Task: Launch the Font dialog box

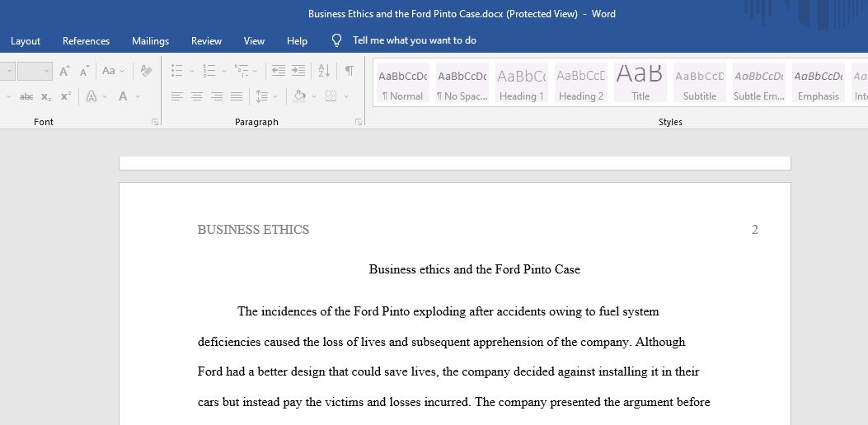Action: click(x=154, y=122)
